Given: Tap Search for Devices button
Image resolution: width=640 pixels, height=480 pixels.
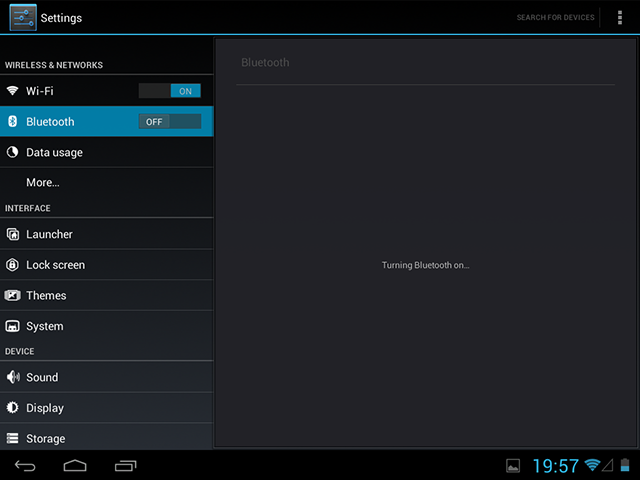Looking at the screenshot, I should coord(555,18).
